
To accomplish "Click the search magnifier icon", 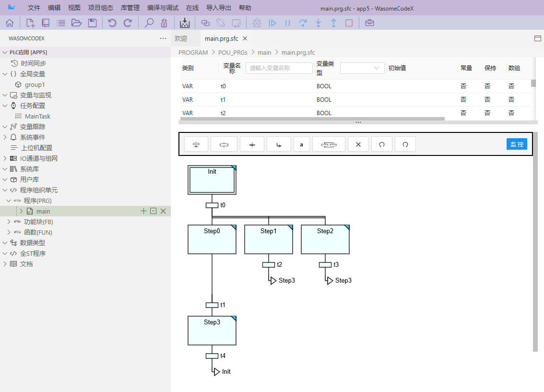I will coord(149,23).
